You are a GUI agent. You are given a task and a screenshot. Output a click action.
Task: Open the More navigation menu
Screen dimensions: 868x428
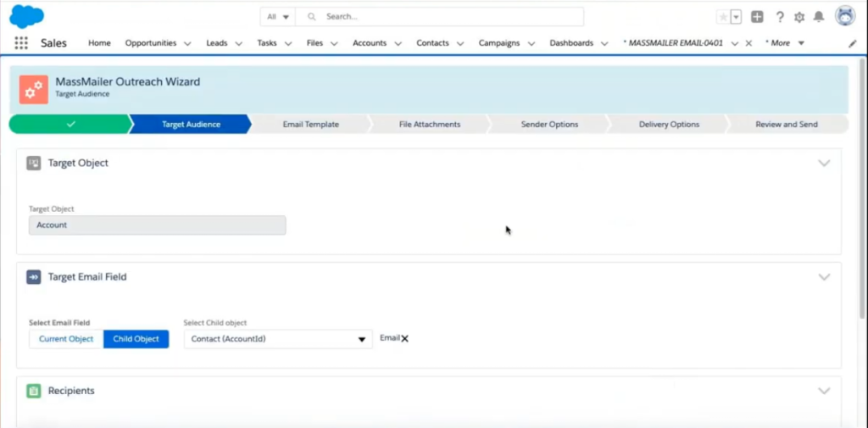(784, 42)
